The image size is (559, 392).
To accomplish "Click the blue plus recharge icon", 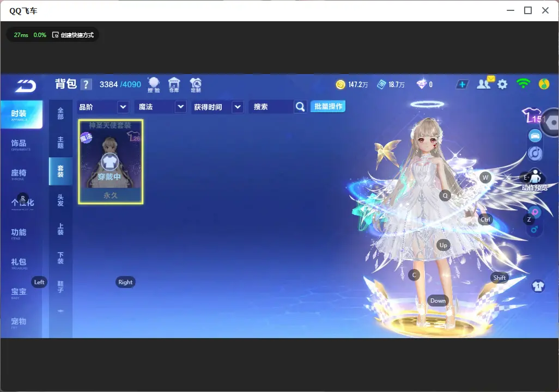I will point(462,84).
